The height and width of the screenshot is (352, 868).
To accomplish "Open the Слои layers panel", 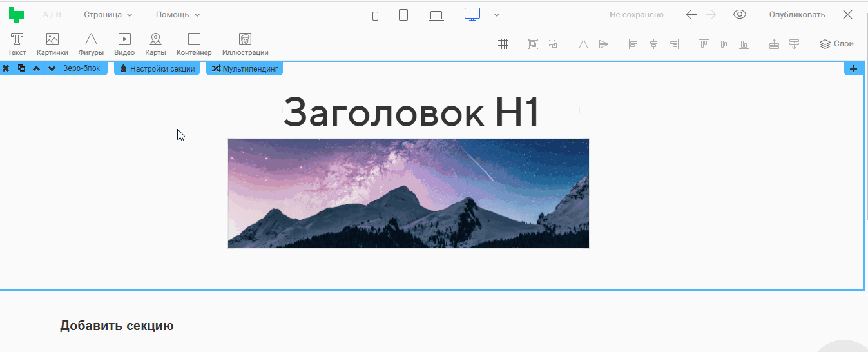I will 836,44.
